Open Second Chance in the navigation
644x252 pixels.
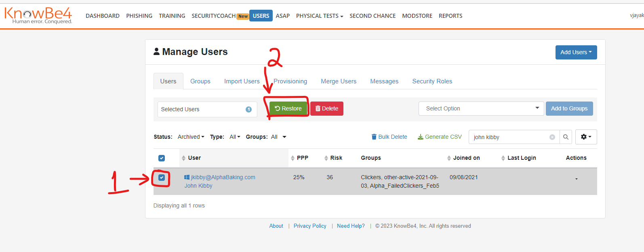(x=373, y=16)
